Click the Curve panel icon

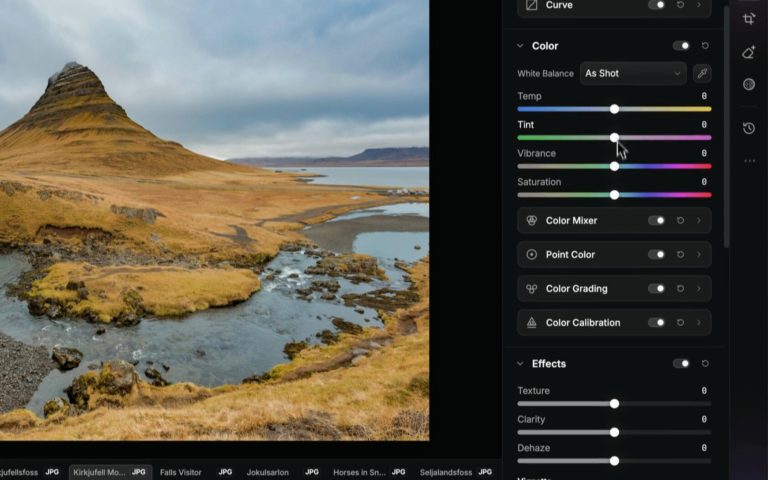531,5
